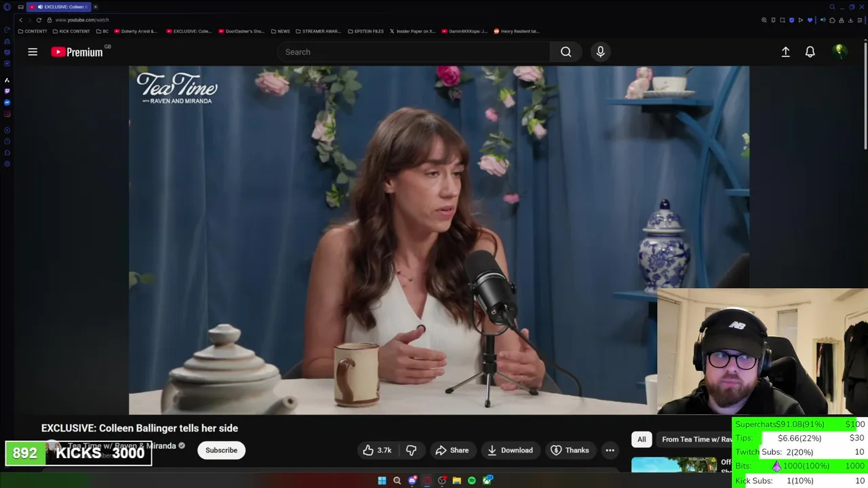Subscribe to Tea Time channel
The width and height of the screenshot is (868, 488).
pyautogui.click(x=221, y=450)
